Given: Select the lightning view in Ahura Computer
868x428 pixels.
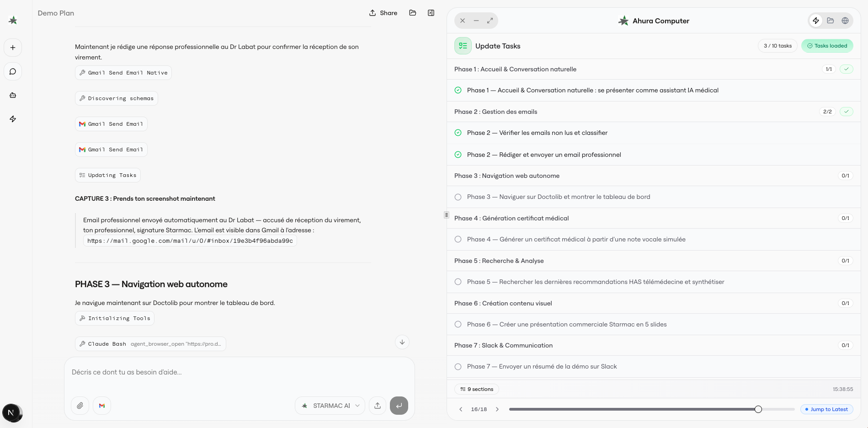Looking at the screenshot, I should click(816, 21).
